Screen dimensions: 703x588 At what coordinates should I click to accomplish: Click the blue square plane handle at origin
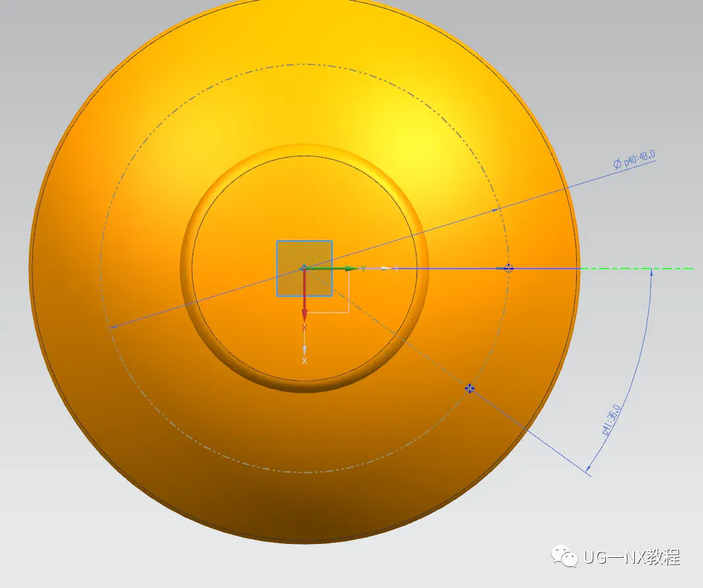[x=304, y=269]
